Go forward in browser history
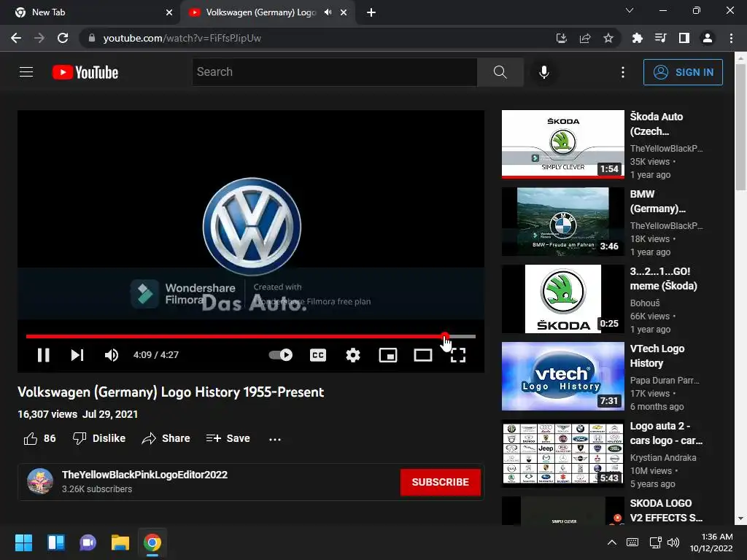This screenshot has width=747, height=560. pyautogui.click(x=39, y=38)
